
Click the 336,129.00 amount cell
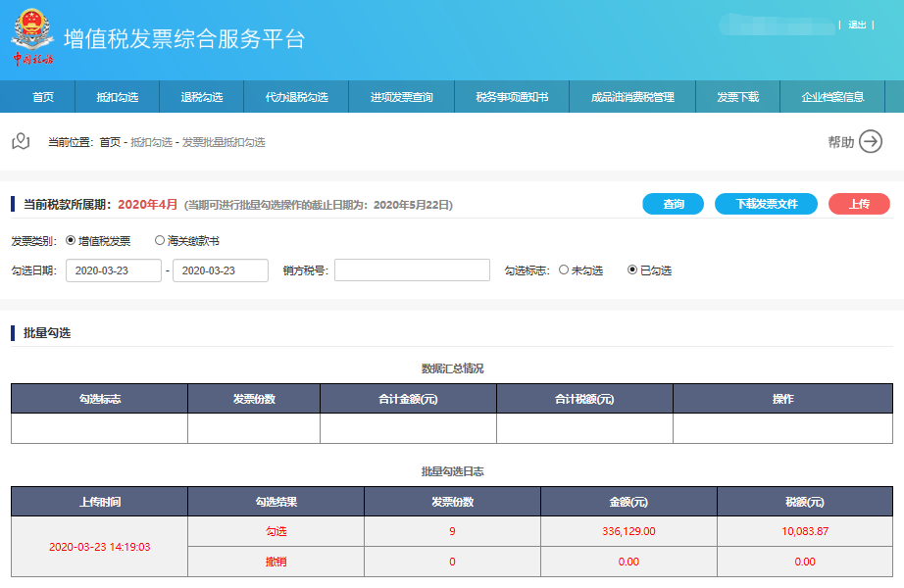pyautogui.click(x=628, y=531)
